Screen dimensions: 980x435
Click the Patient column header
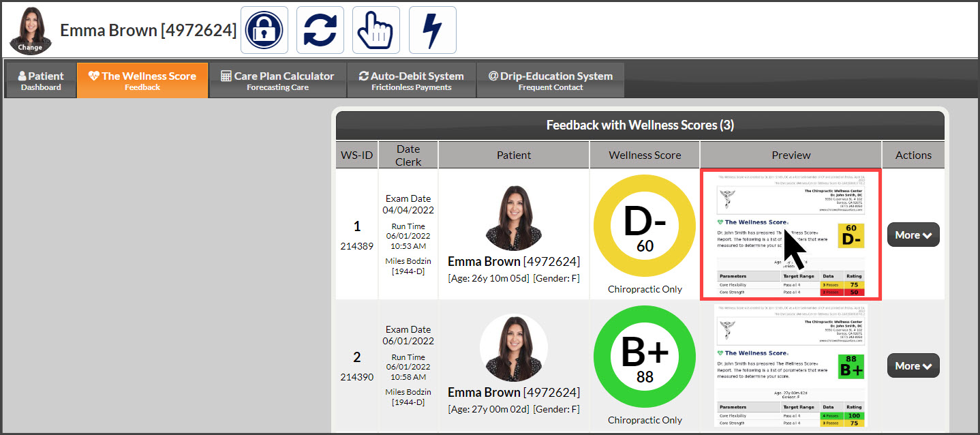[x=514, y=155]
